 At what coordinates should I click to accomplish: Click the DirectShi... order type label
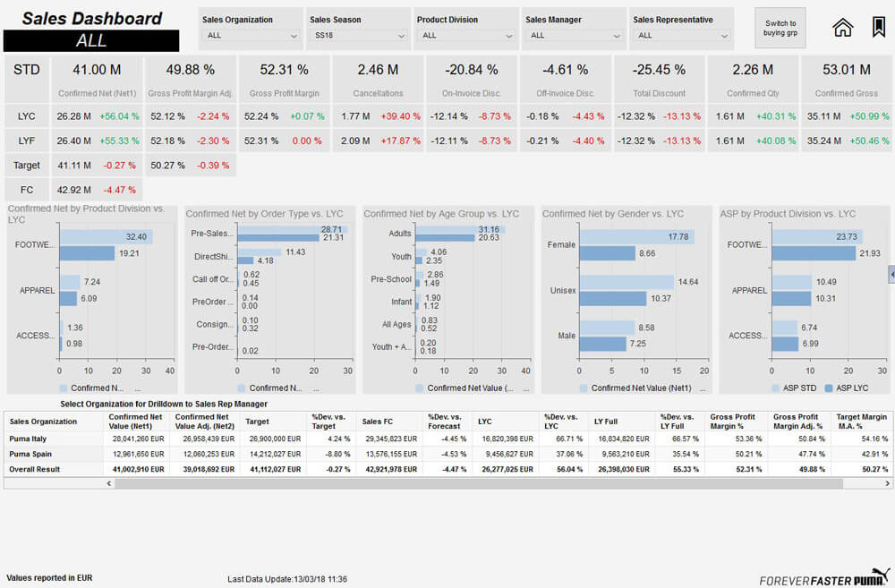click(x=213, y=257)
